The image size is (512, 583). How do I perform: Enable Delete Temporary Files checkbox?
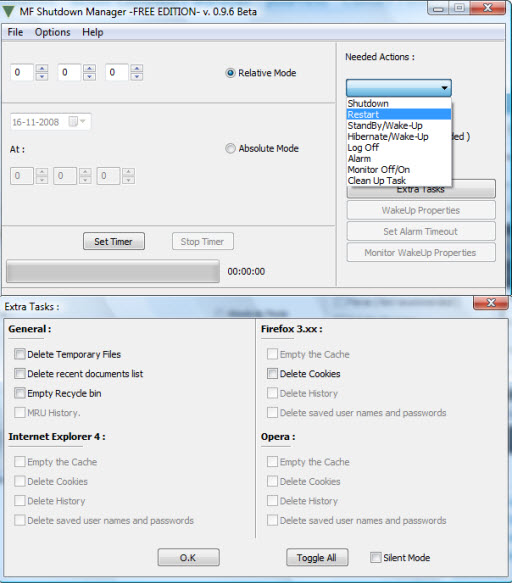(x=20, y=354)
